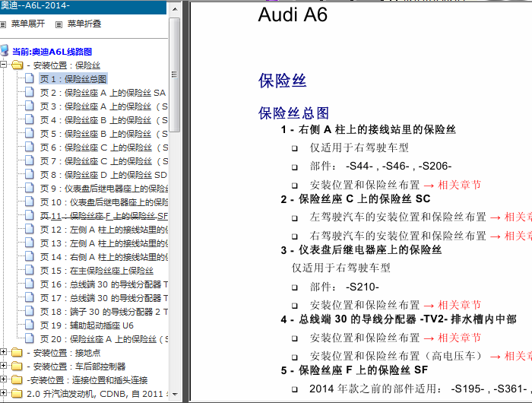Click page icon of 页 18 entry
The width and height of the screenshot is (532, 403).
click(x=30, y=311)
